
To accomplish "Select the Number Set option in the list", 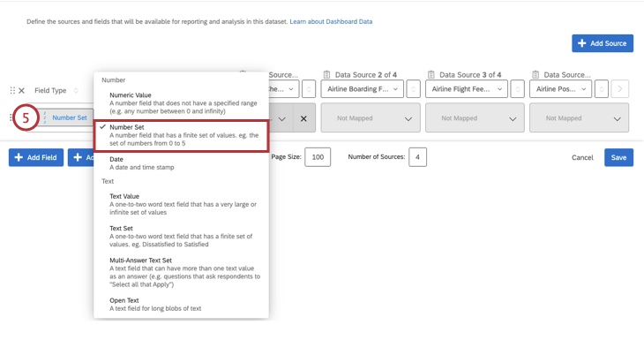I will pyautogui.click(x=181, y=135).
